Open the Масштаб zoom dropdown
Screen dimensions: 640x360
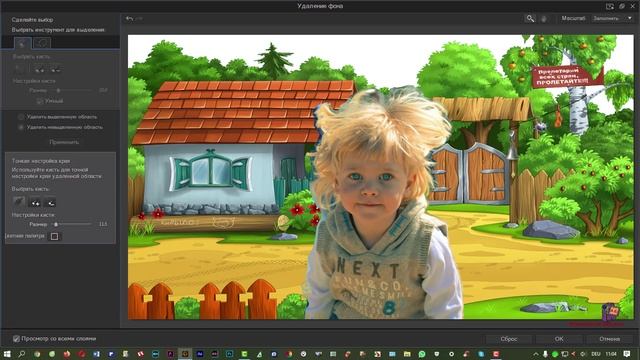pyautogui.click(x=612, y=18)
